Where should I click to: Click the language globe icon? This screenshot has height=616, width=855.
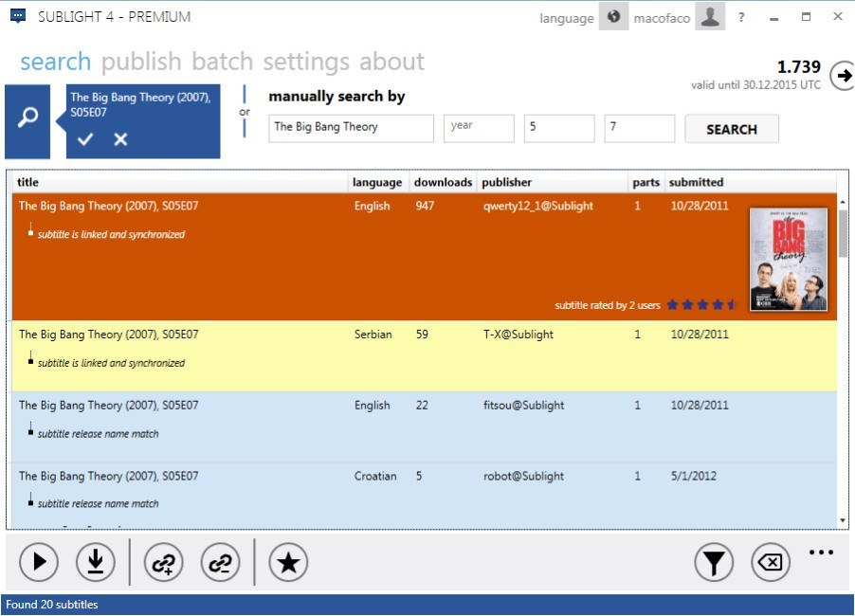pyautogui.click(x=614, y=17)
